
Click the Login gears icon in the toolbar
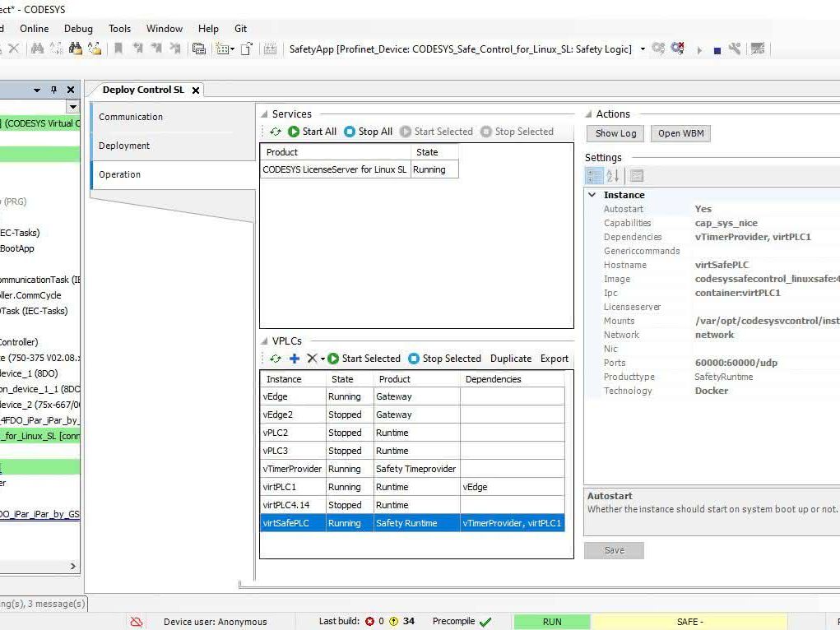658,49
